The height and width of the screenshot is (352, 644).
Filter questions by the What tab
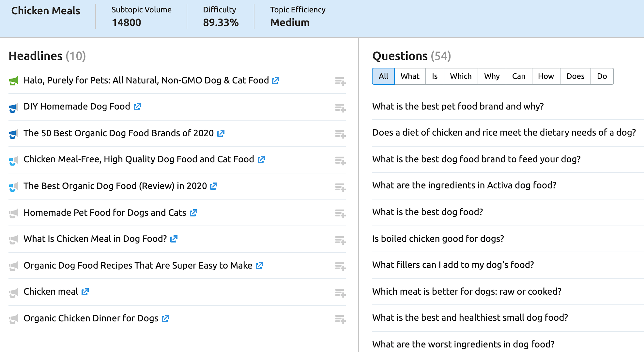click(410, 76)
